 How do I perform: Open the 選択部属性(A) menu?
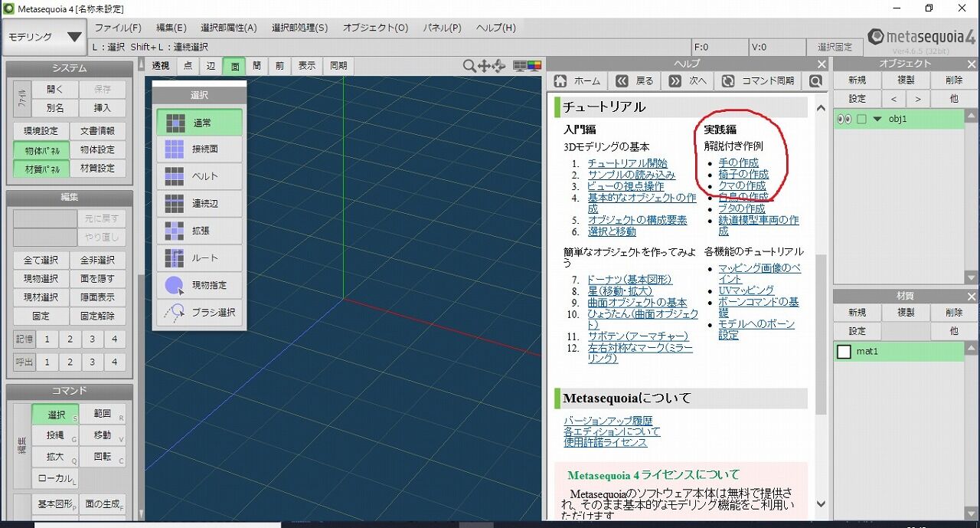click(x=228, y=28)
